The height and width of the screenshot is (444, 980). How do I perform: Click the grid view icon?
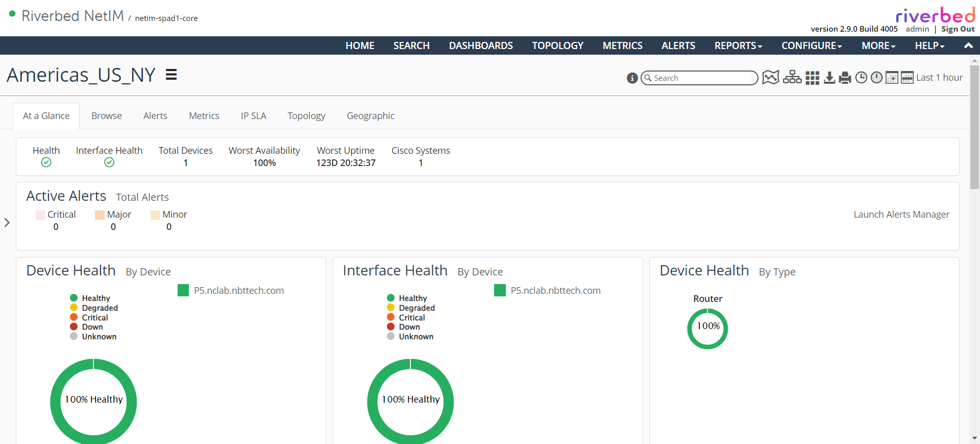[x=812, y=78]
